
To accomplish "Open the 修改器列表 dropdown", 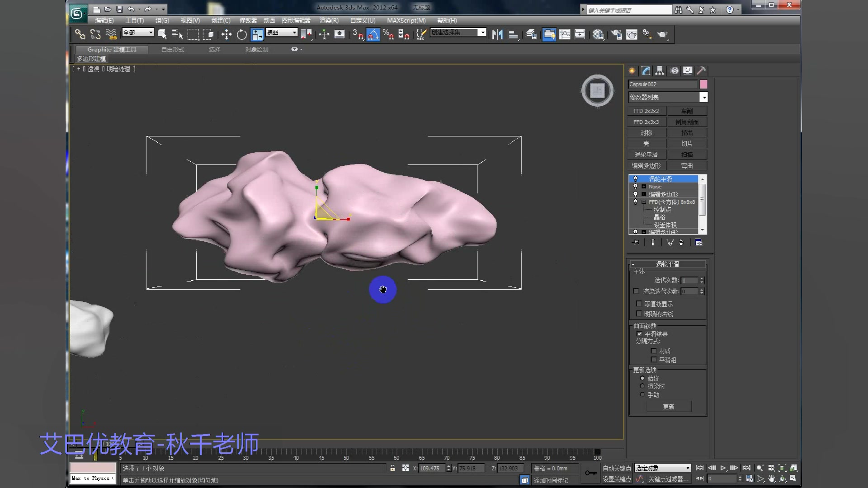I will pyautogui.click(x=703, y=97).
